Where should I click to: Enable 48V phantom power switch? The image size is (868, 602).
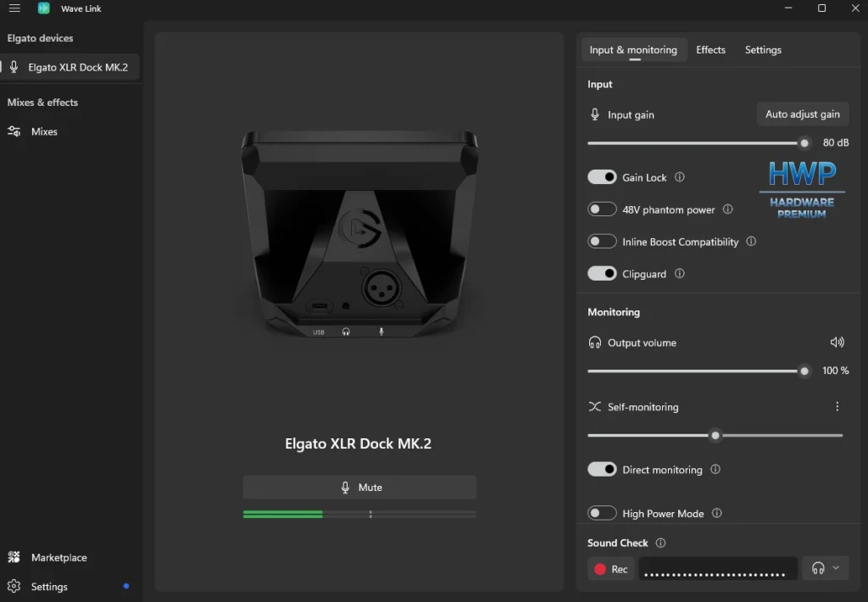click(x=602, y=209)
